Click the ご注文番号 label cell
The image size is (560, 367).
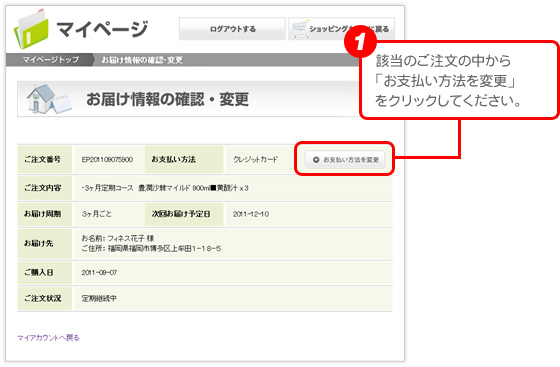45,160
